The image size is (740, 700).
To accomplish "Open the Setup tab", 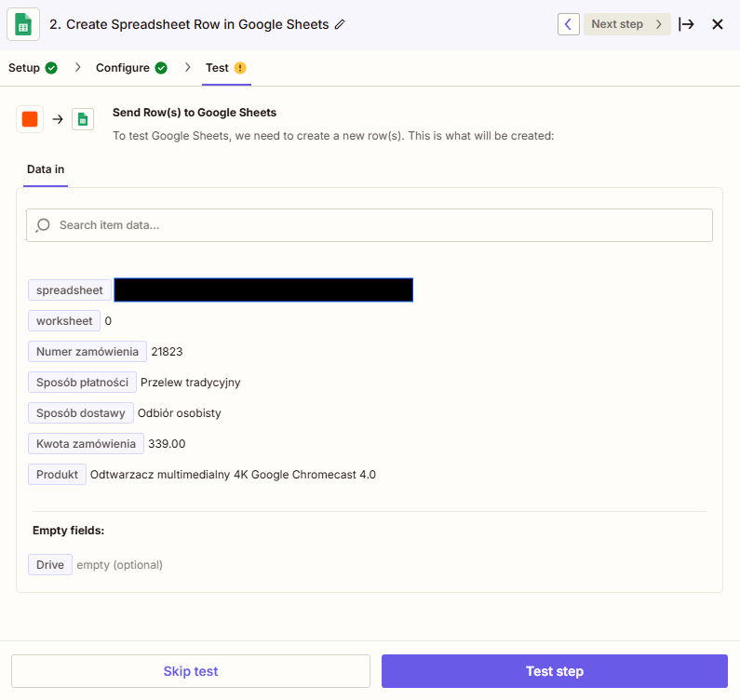I will click(x=25, y=68).
